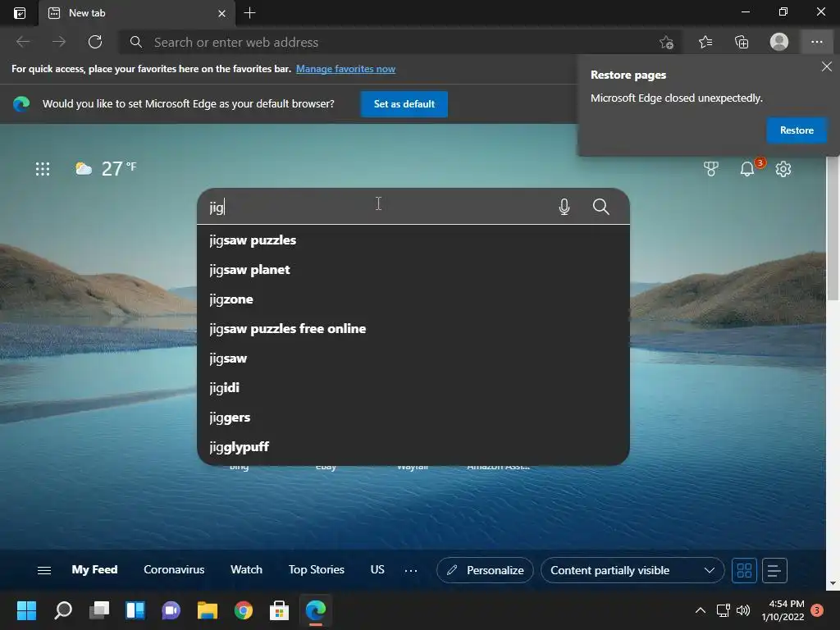The width and height of the screenshot is (840, 630).
Task: Switch to the Watch tab
Action: [x=246, y=569]
